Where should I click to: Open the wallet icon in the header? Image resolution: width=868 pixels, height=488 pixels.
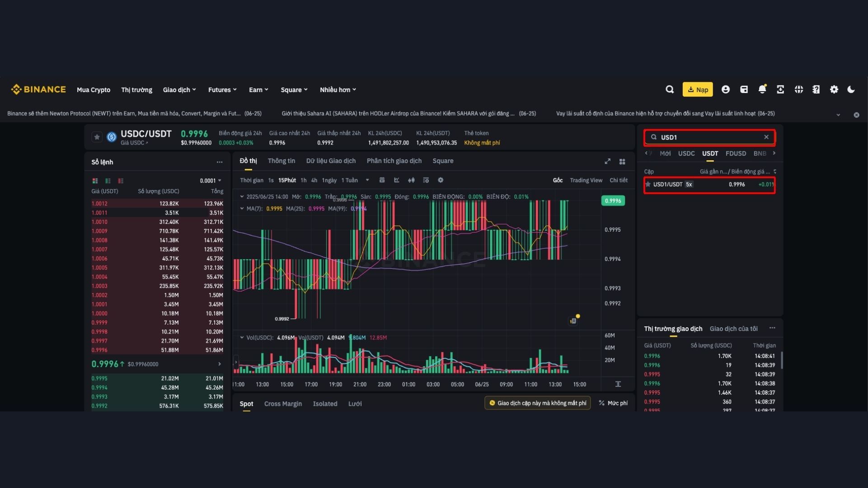pyautogui.click(x=744, y=89)
